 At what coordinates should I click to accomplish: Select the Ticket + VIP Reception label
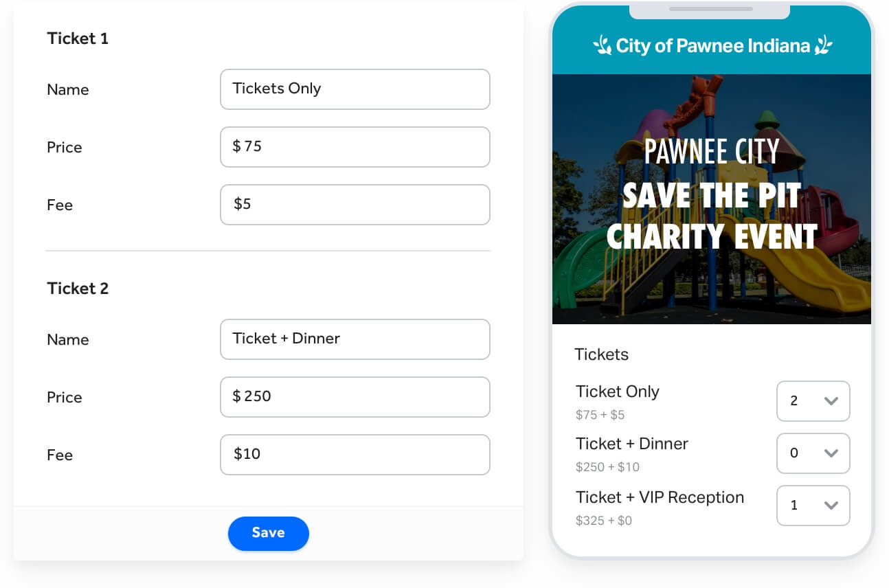[660, 497]
